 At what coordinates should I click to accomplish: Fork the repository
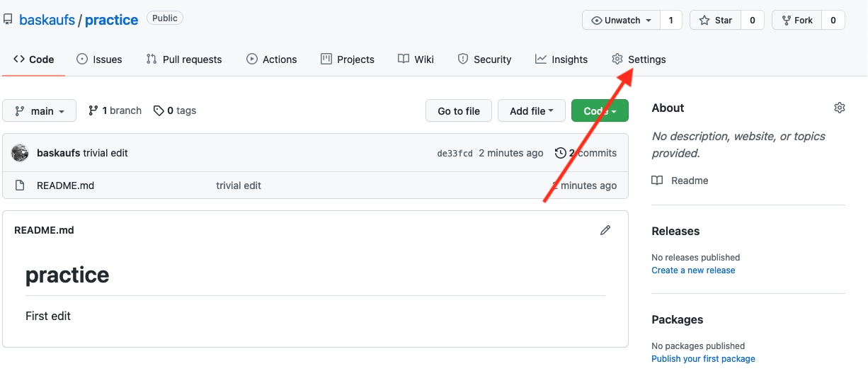coord(796,21)
